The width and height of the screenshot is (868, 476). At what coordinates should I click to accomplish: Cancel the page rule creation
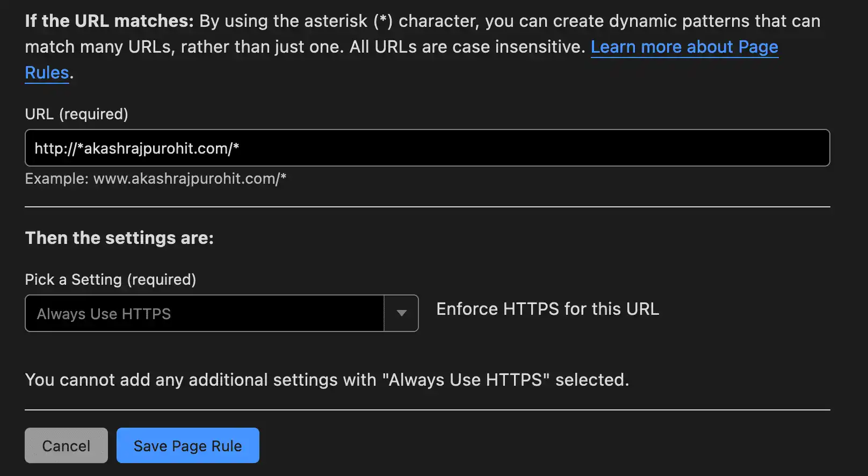point(66,445)
